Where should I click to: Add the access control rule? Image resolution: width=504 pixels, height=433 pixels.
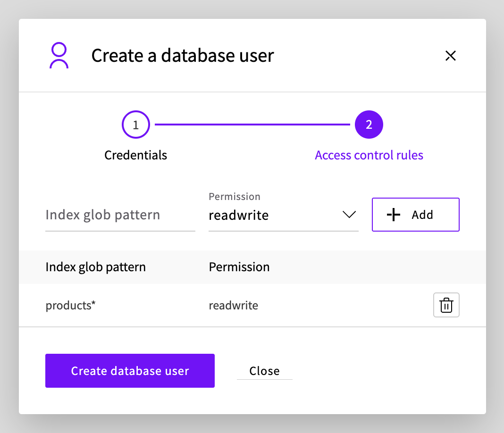(x=416, y=215)
